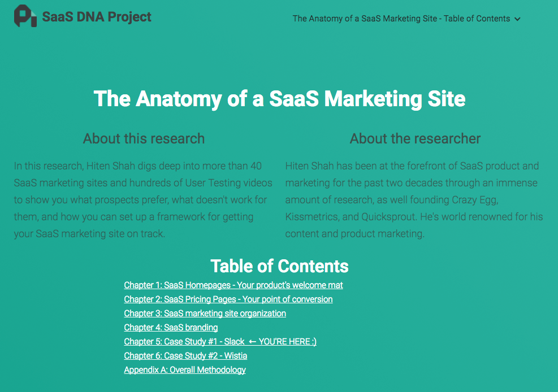
Task: Open the Anatomy Table of Contents menu
Action: (x=401, y=19)
